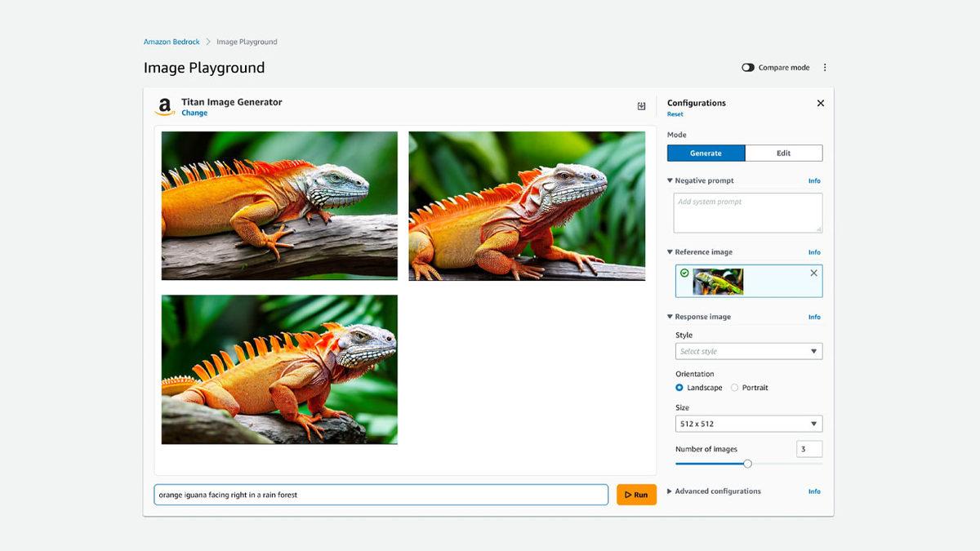Open the Size dropdown showing 512 x 512
The height and width of the screenshot is (551, 980).
pos(748,424)
